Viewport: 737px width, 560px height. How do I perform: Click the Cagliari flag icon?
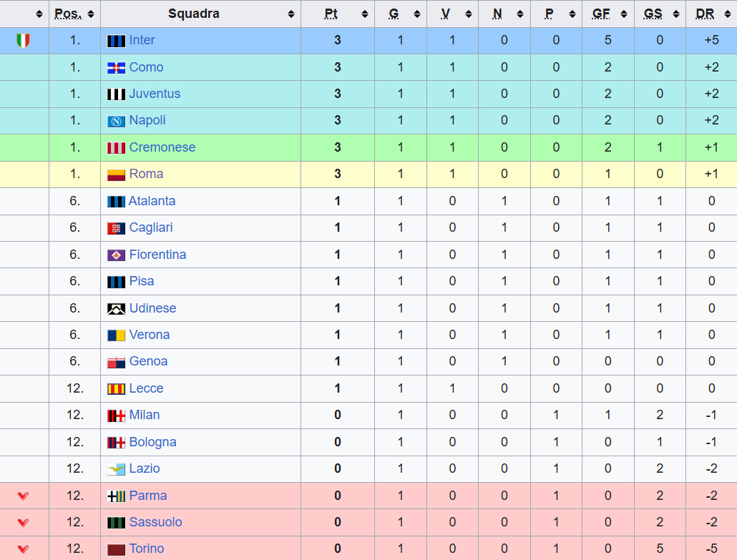tap(116, 228)
